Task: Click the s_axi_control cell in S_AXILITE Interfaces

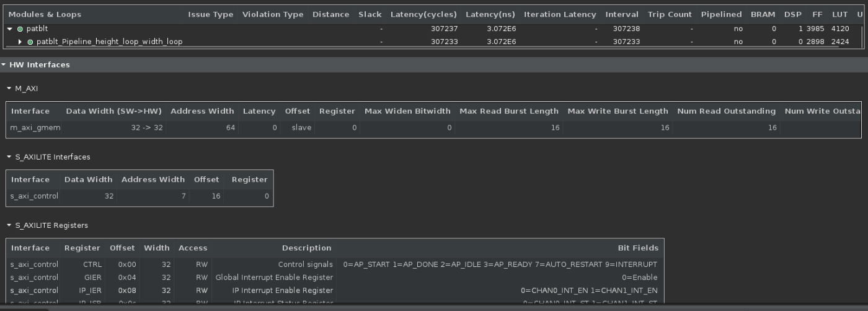Action: tap(35, 196)
